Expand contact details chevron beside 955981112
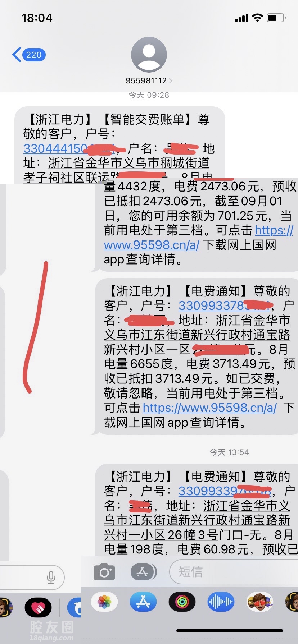The height and width of the screenshot is (644, 298). 171,81
